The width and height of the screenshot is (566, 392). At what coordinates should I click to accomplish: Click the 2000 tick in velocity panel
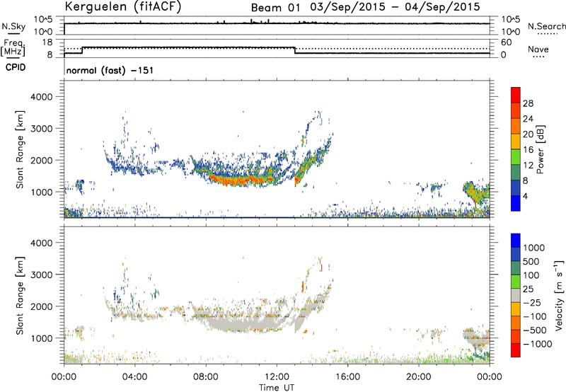tap(42, 306)
